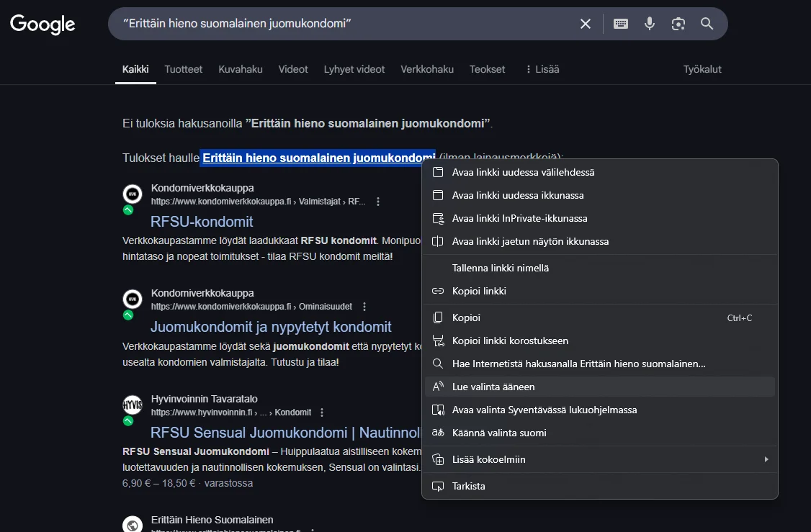The width and height of the screenshot is (811, 532).
Task: Choose Avaa linkki uudessa välilehdessä
Action: point(523,172)
